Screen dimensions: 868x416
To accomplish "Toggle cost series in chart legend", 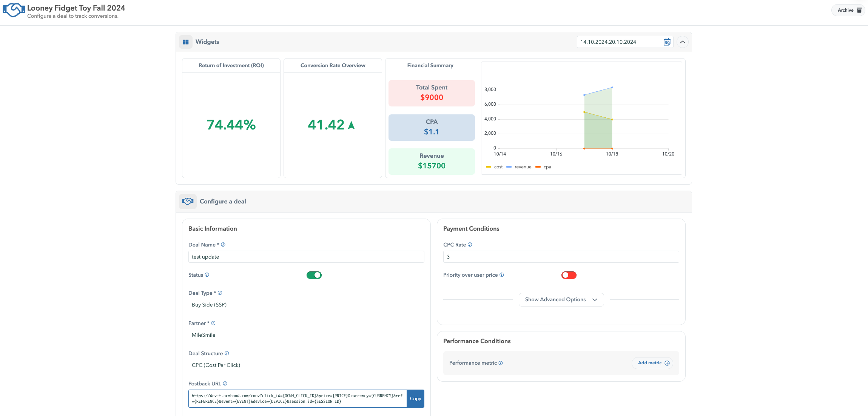I will 495,167.
